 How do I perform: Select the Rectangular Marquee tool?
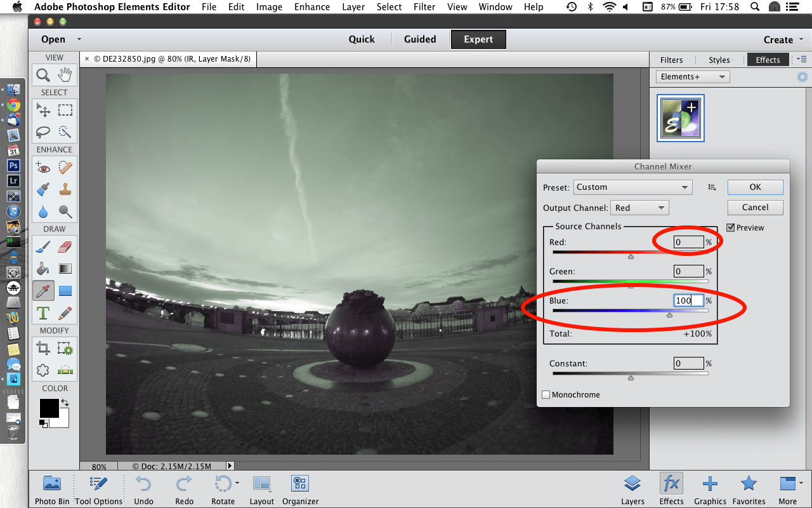click(x=65, y=110)
